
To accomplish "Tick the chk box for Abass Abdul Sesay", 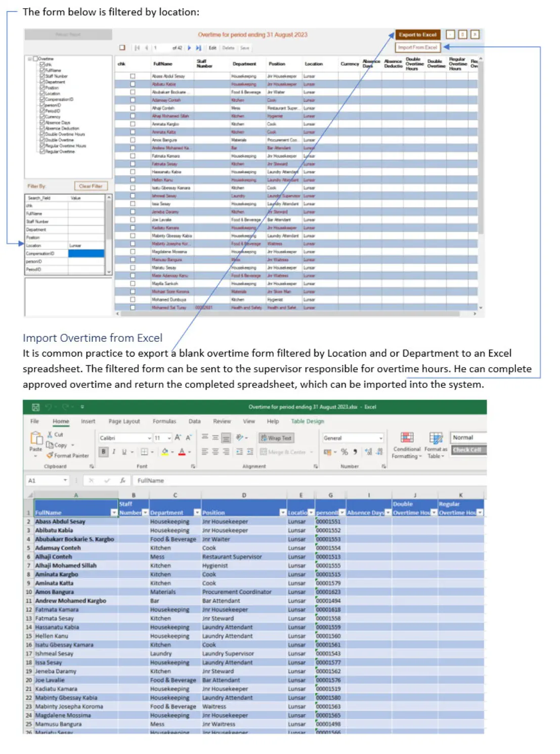I will point(133,76).
